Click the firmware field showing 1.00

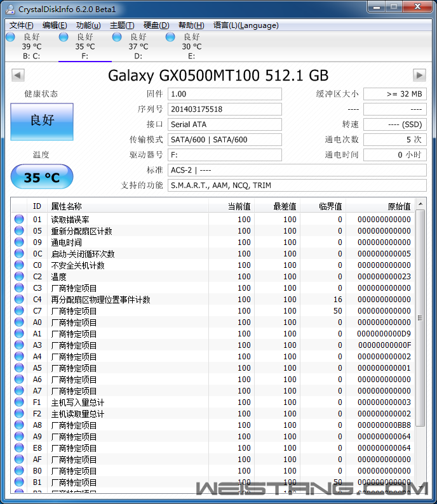point(224,94)
